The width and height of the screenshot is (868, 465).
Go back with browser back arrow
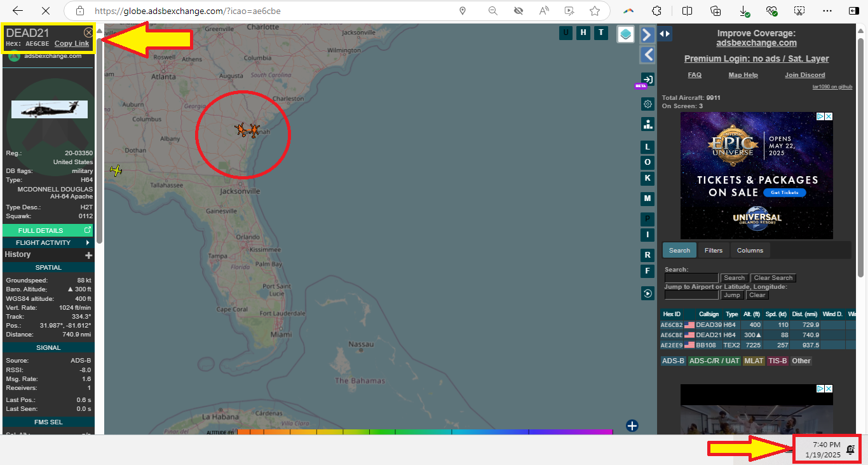click(x=18, y=11)
